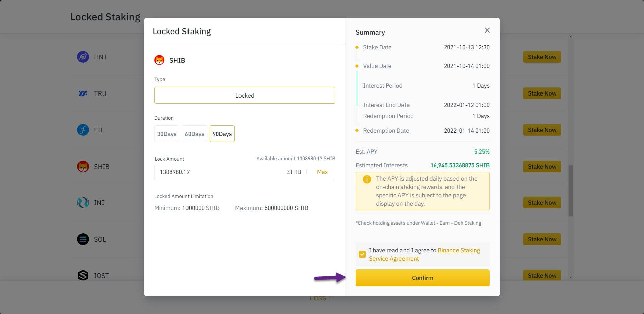Click the Estimated Interests 16,945.53368875 SHIB value

click(x=460, y=165)
